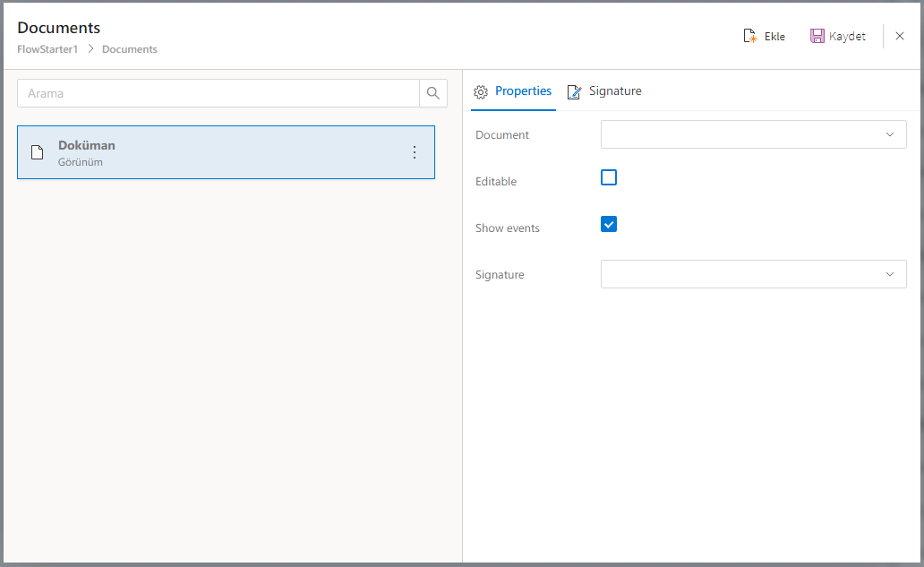Select the Properties tab

[523, 91]
